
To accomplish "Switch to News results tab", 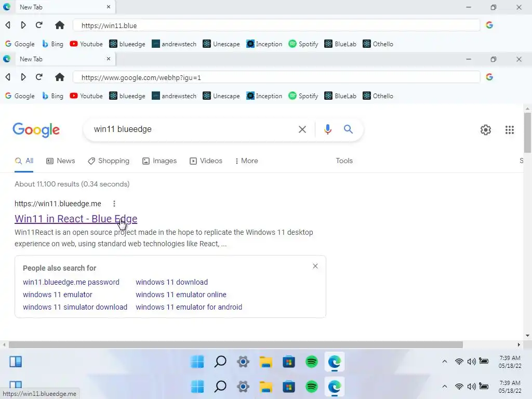I will 61,161.
